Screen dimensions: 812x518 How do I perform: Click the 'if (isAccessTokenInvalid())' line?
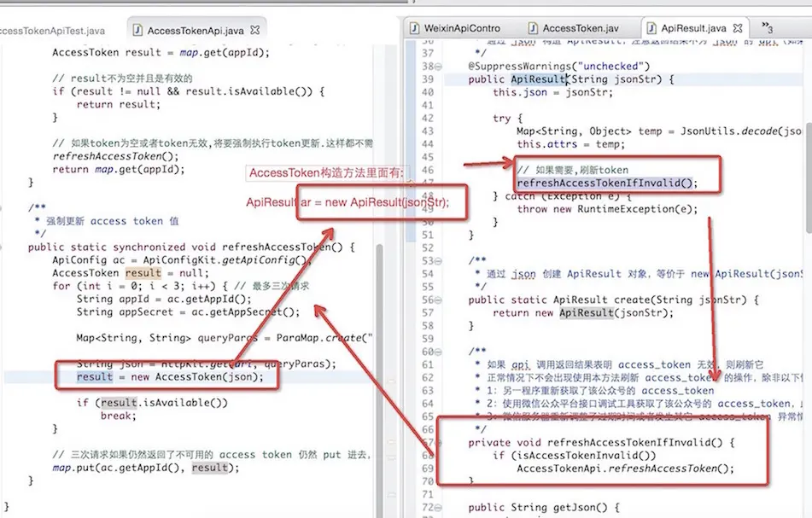point(575,456)
